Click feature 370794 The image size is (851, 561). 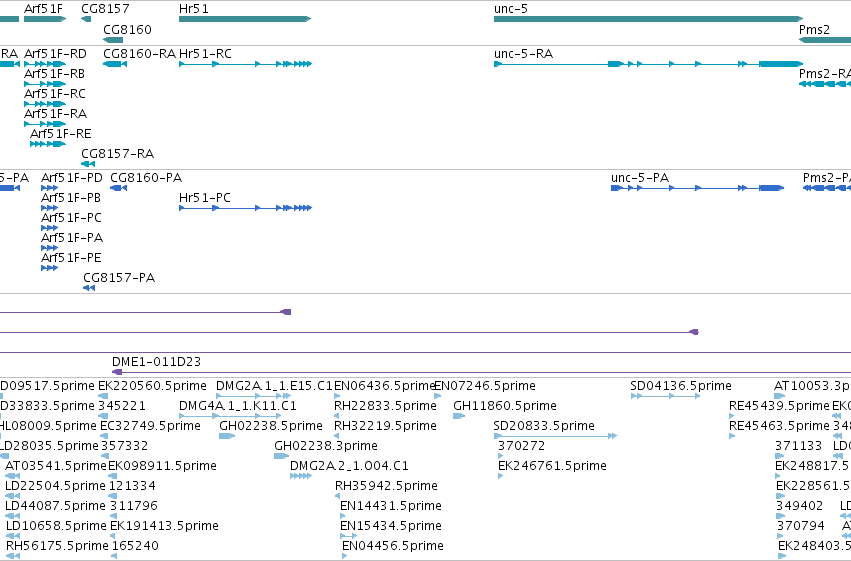click(x=801, y=526)
